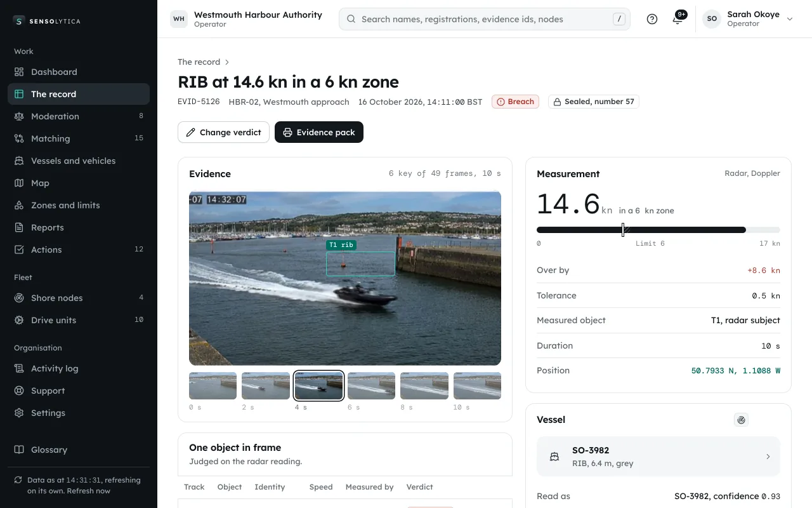Viewport: 812px width, 508px height.
Task: Select The record in sidebar
Action: (x=79, y=94)
